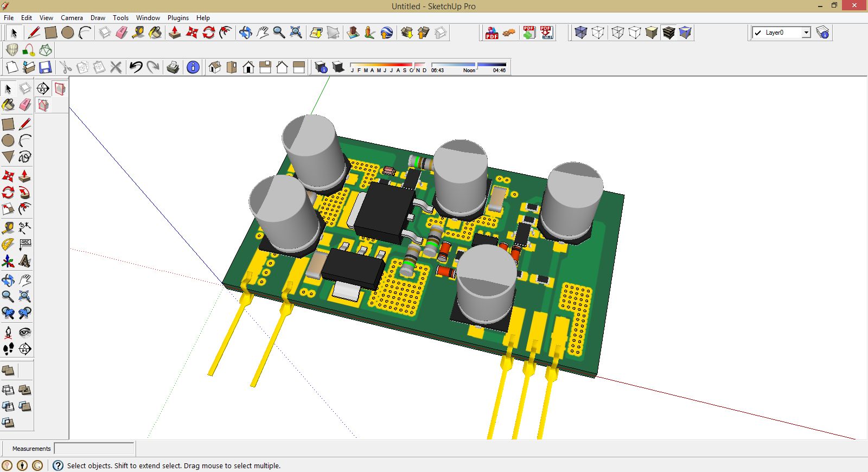
Task: Switch to Wireframe style
Action: [x=618, y=33]
